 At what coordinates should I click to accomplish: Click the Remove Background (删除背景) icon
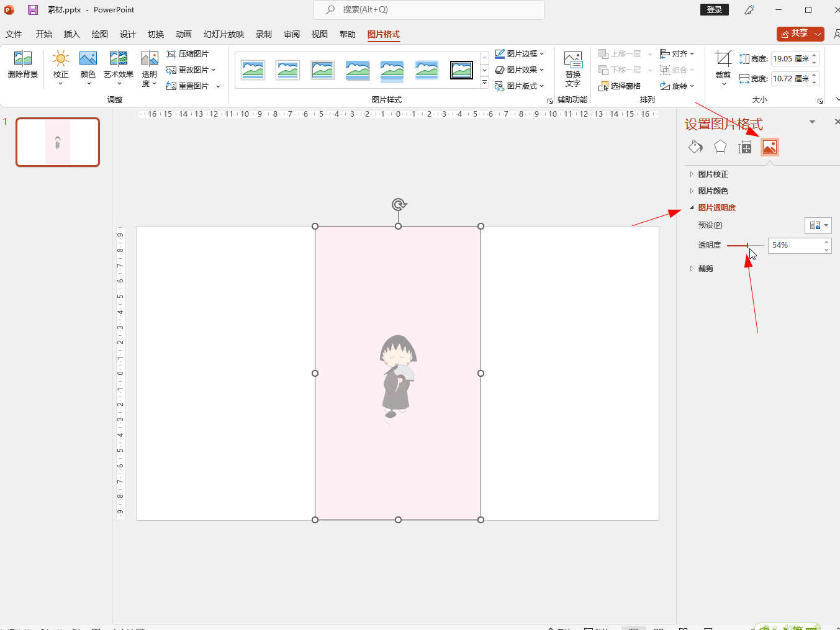click(22, 65)
